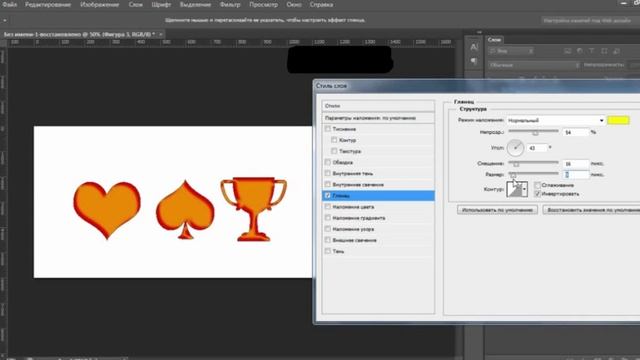Screen dimensions: 640x360
Task: Filter layers by shape layers icon
Action: (x=604, y=51)
